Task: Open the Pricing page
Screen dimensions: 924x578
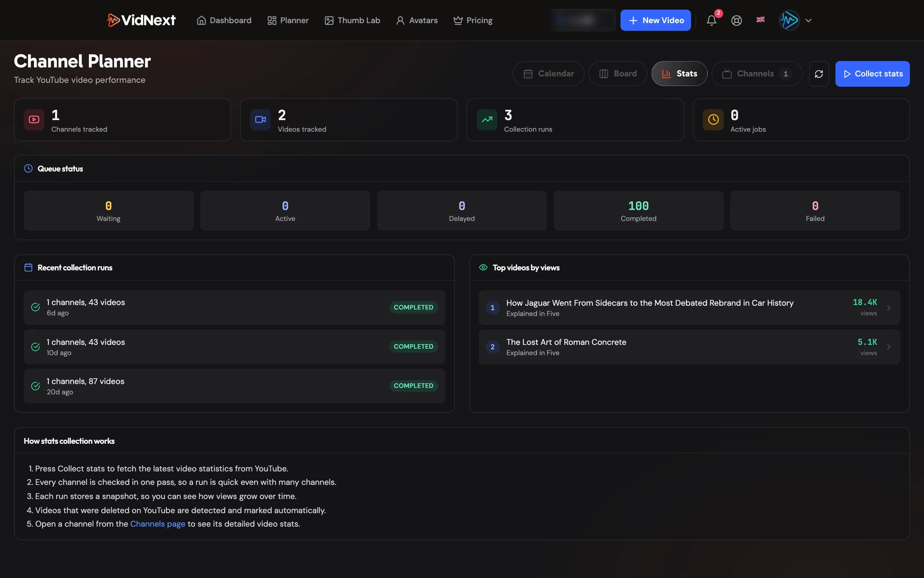Action: point(473,20)
